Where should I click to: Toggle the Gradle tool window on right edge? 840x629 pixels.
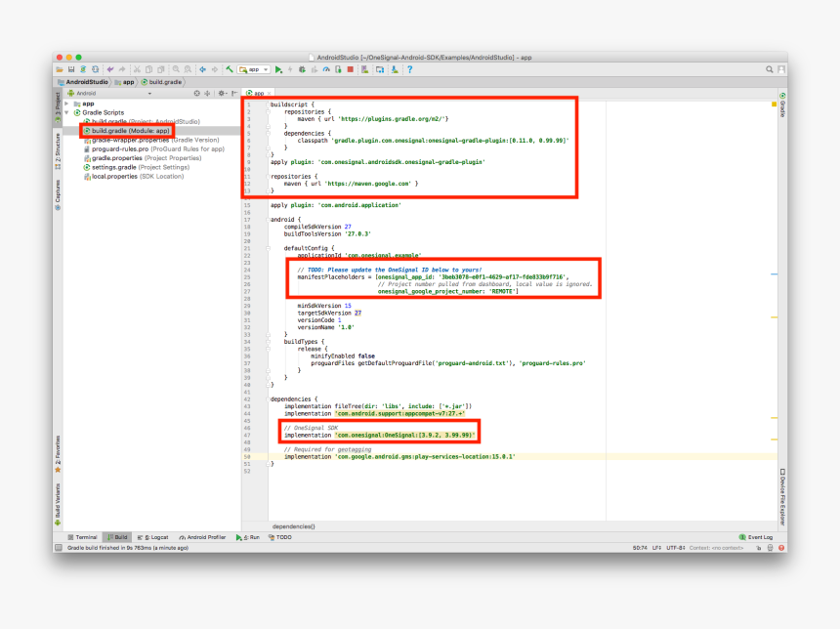(x=782, y=105)
